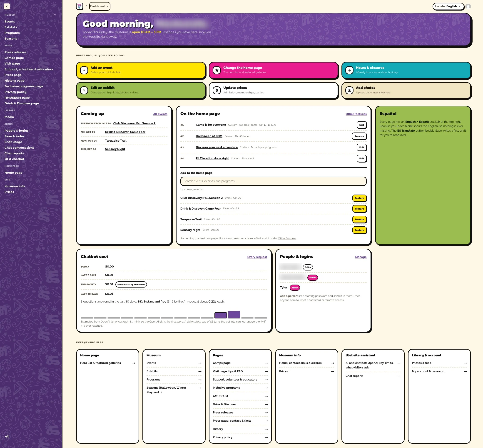Open Tyler's profile link
The height and width of the screenshot is (448, 483).
tap(284, 288)
